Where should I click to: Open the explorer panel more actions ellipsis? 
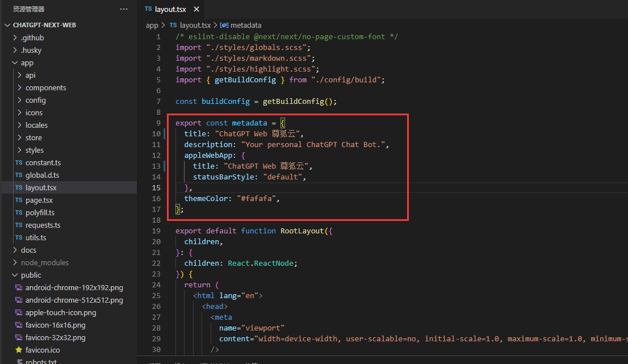124,9
